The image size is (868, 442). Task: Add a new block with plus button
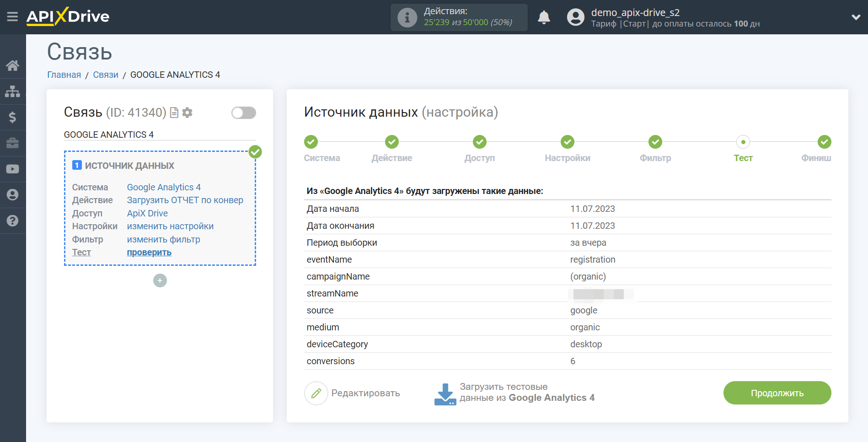coord(160,280)
